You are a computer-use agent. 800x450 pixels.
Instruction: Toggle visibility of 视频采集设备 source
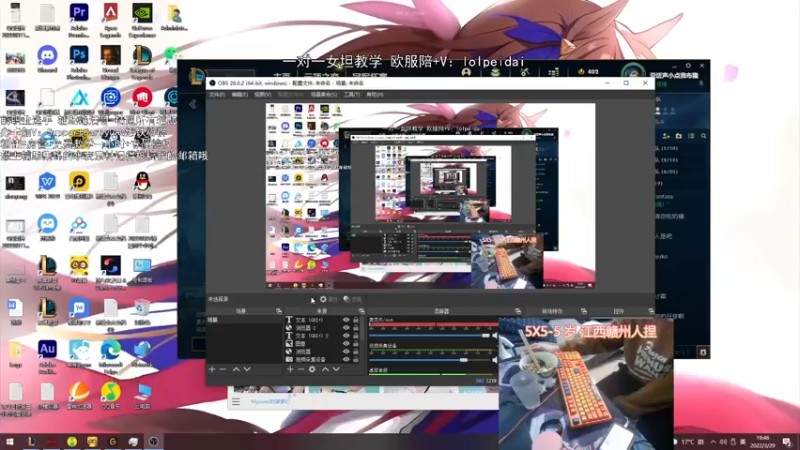[346, 360]
